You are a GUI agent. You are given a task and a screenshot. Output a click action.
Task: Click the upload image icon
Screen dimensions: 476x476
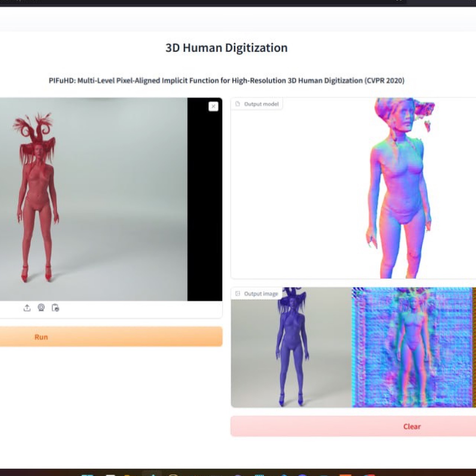pos(27,308)
